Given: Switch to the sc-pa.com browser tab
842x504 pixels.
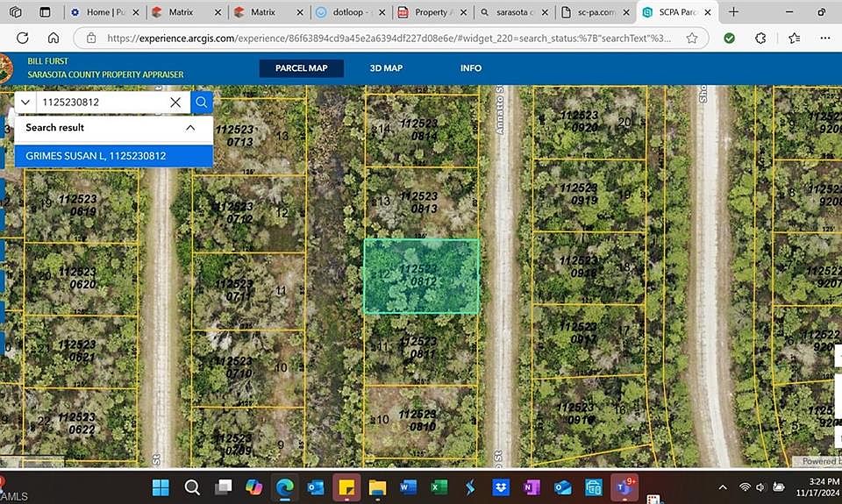Looking at the screenshot, I should [596, 11].
